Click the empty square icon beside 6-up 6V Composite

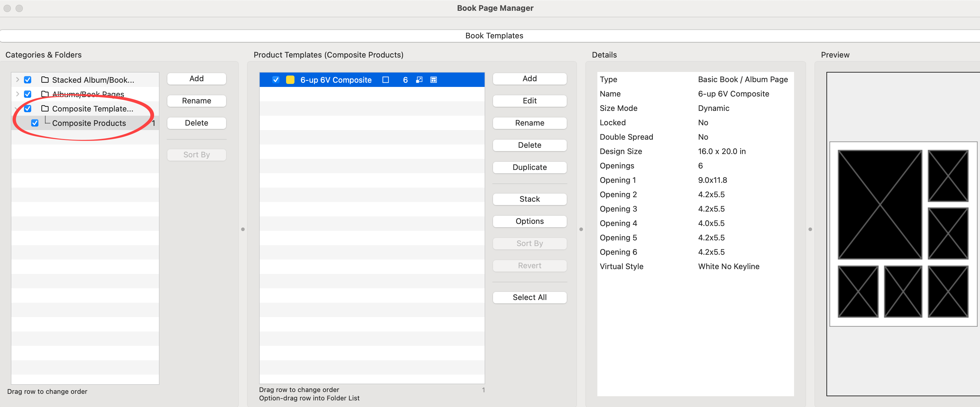pos(385,80)
